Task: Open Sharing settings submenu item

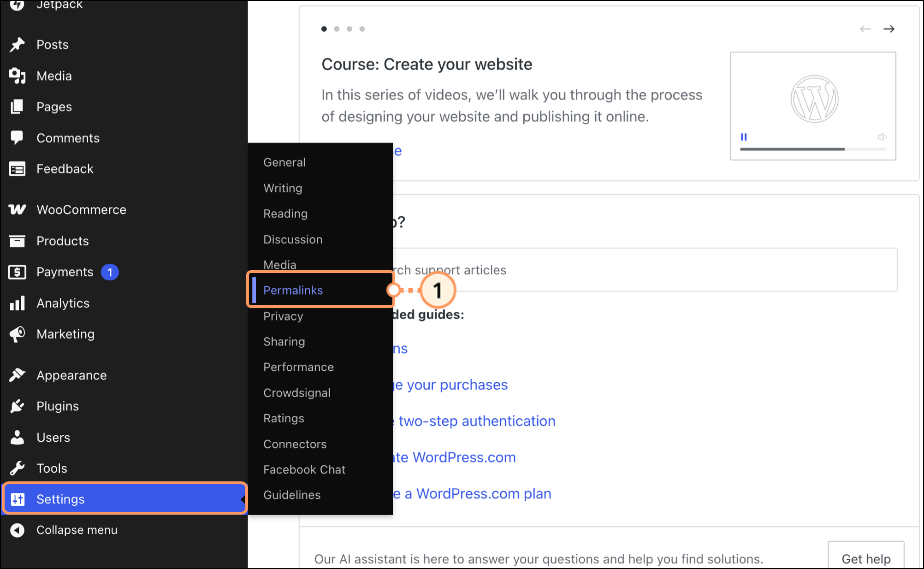Action: click(x=284, y=341)
